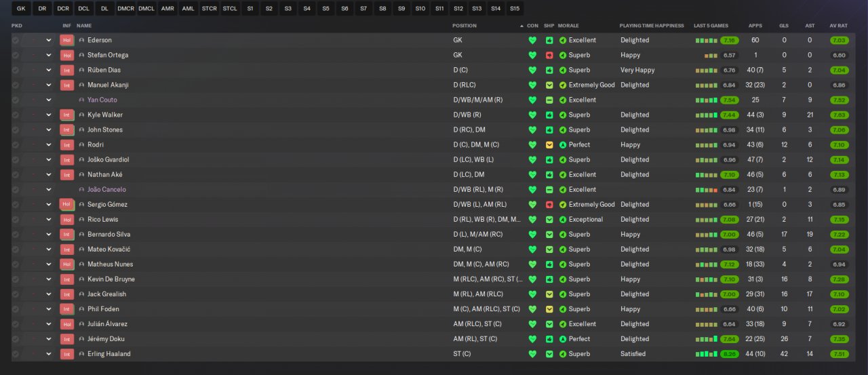Click the player icon beside Joško Gvardiol
Image resolution: width=868 pixels, height=375 pixels.
pyautogui.click(x=81, y=160)
